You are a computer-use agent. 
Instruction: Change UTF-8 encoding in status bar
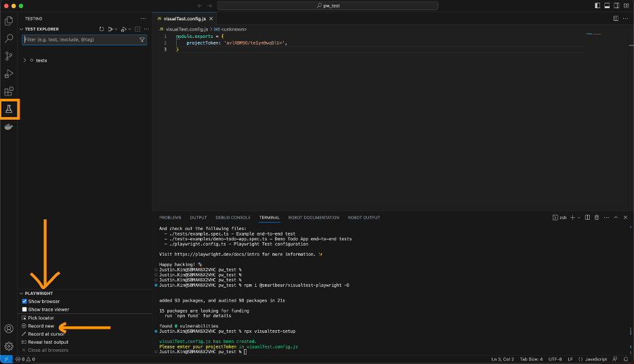tap(555, 359)
